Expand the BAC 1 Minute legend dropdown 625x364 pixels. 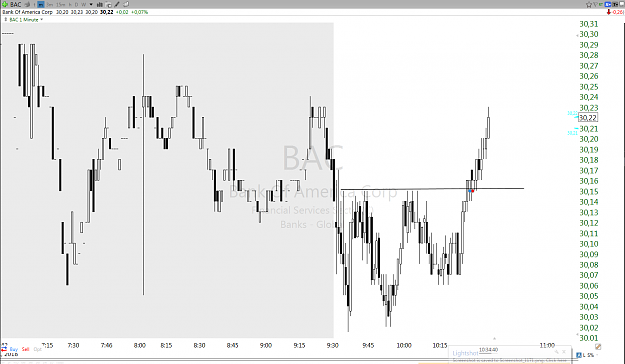pos(41,19)
